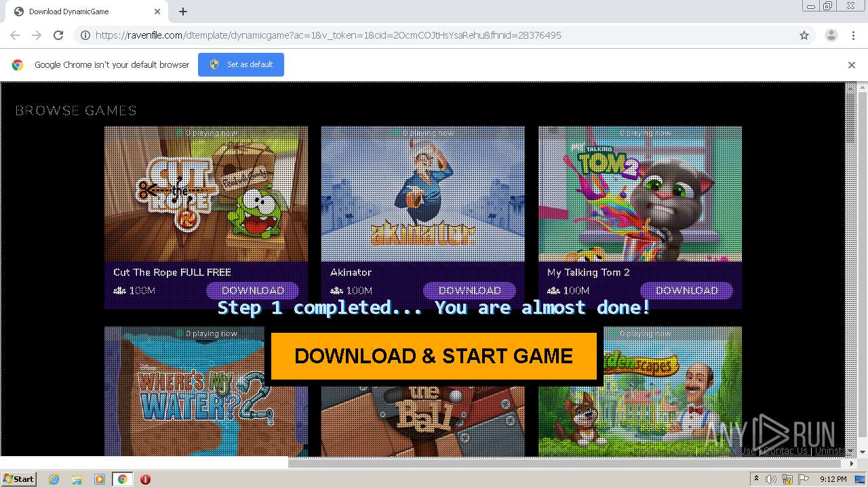Click the scroll up arrow
The width and height of the screenshot is (868, 488).
[863, 87]
